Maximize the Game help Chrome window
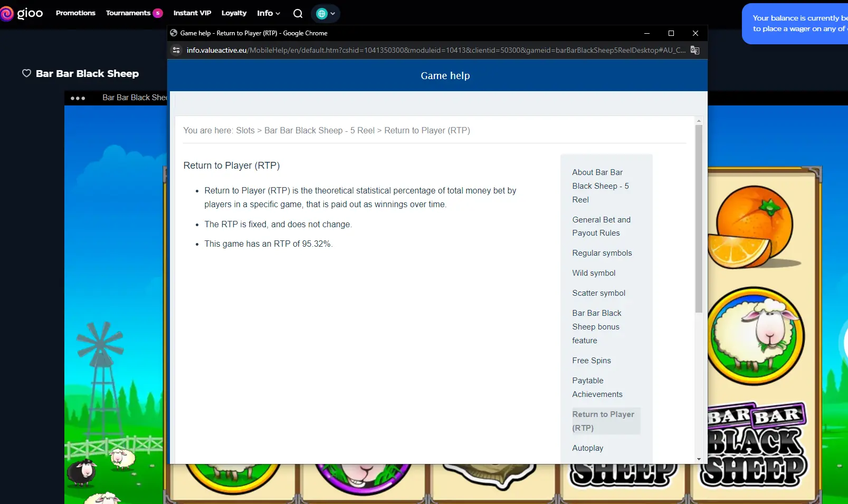The height and width of the screenshot is (504, 848). click(x=671, y=33)
